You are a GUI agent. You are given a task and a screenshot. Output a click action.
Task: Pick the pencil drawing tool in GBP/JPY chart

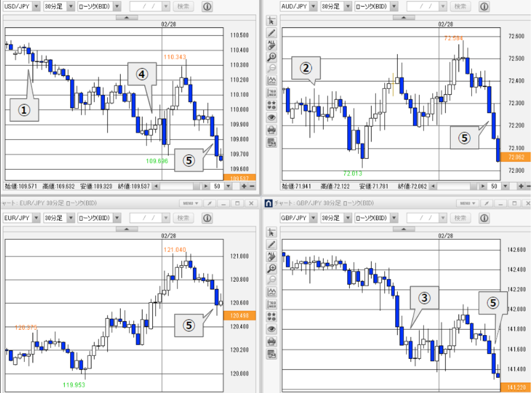pyautogui.click(x=271, y=244)
